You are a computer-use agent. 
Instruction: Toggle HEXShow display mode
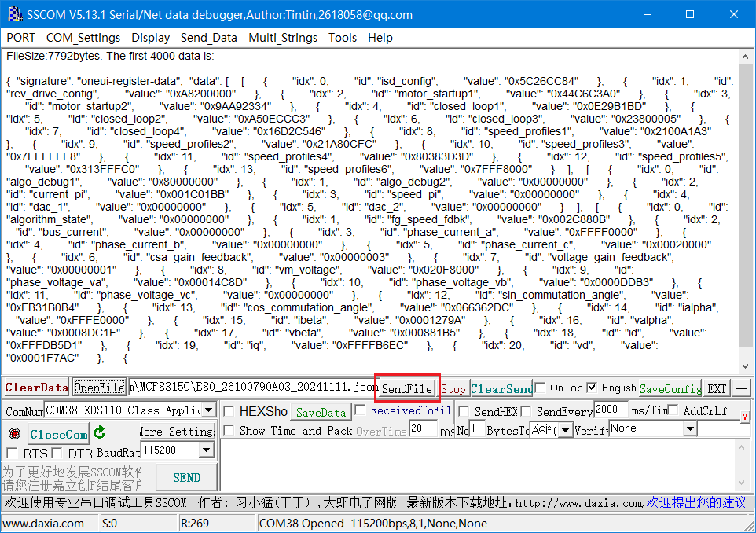click(x=227, y=411)
